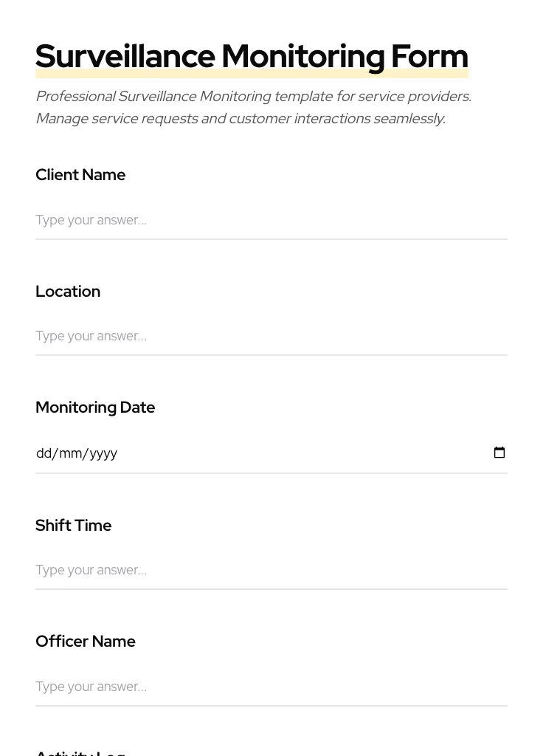Click the Surveillance Monitoring Form title

click(251, 55)
